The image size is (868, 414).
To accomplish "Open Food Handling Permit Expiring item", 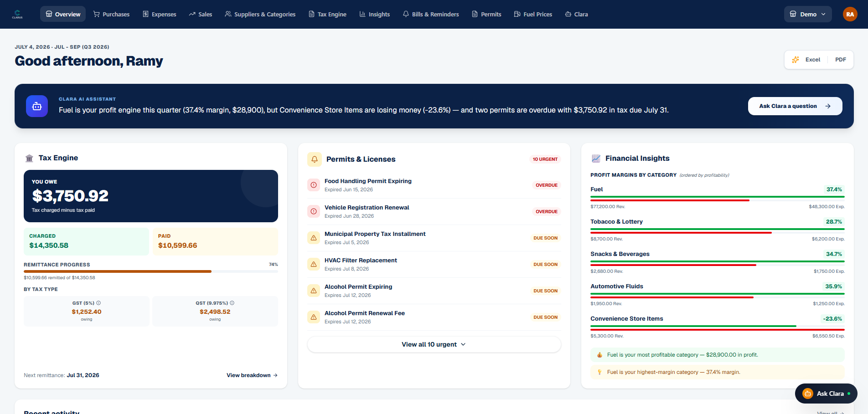I will tap(434, 185).
